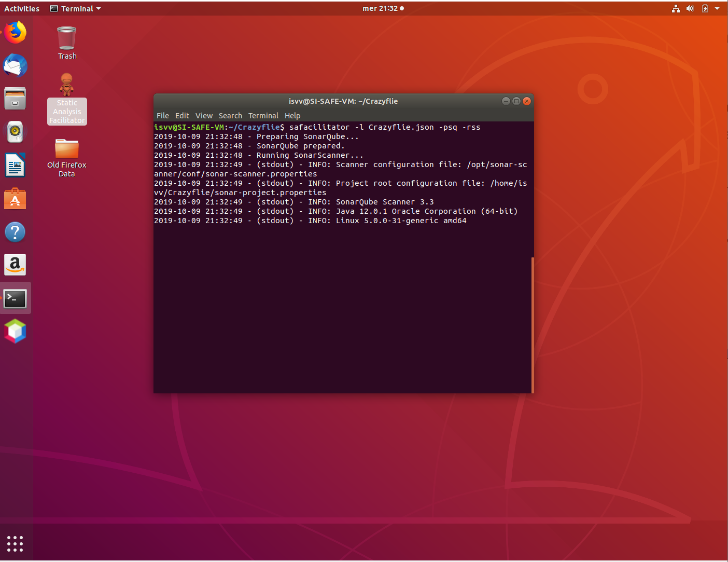Open the terminal's File menu
The image size is (728, 562).
tap(163, 116)
